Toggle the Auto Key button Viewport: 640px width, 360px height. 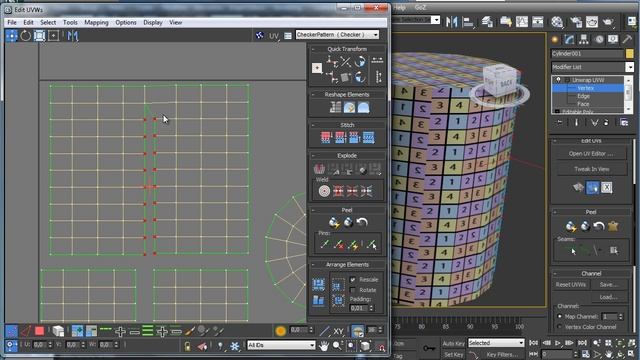[x=453, y=343]
